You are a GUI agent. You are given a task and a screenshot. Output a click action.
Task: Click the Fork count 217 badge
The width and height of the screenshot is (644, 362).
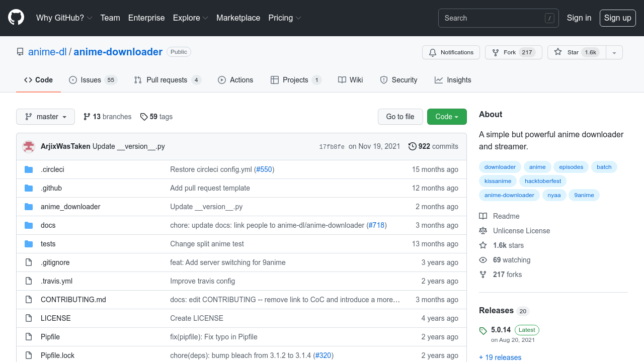pyautogui.click(x=527, y=52)
